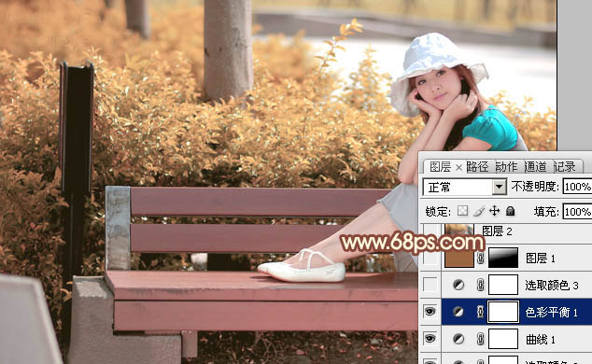Toggle lock position move icon

(x=494, y=211)
